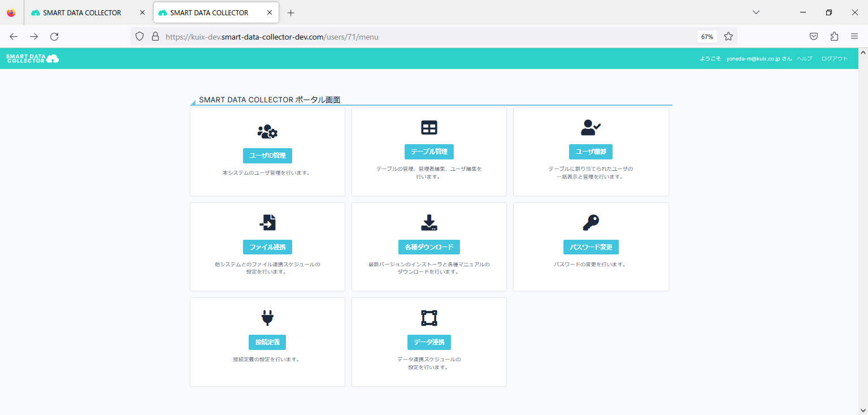Click the SMART DATA COLLECTOR ポータル画面 heading
868x415 pixels.
coord(270,100)
